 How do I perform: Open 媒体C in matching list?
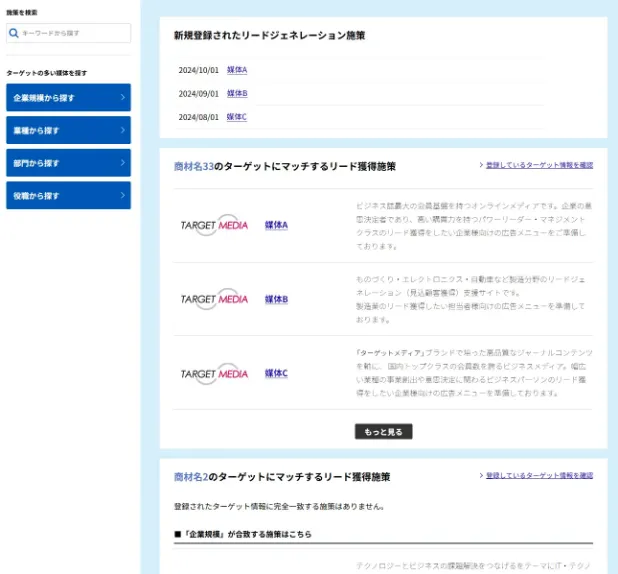tap(276, 373)
